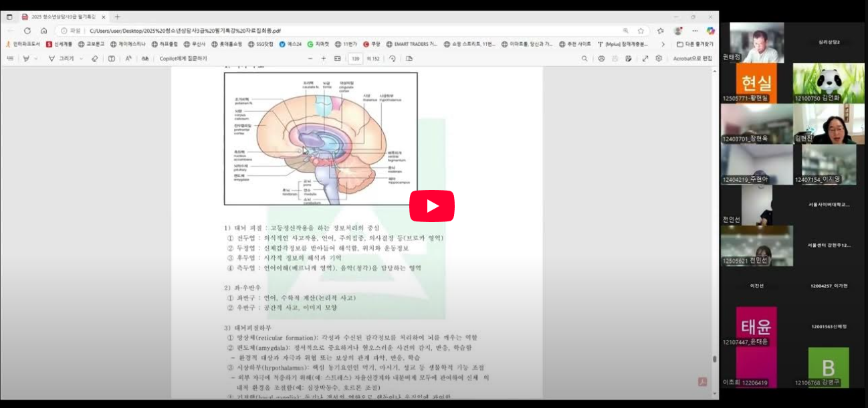868x408 pixels.
Task: Open PDF viewer settings gear
Action: coord(659,59)
